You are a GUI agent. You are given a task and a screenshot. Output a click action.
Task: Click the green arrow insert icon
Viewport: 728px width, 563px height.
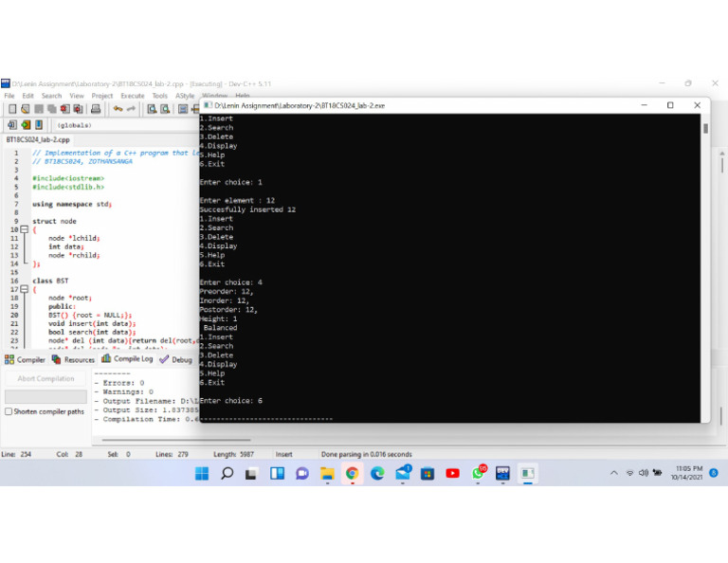26,125
